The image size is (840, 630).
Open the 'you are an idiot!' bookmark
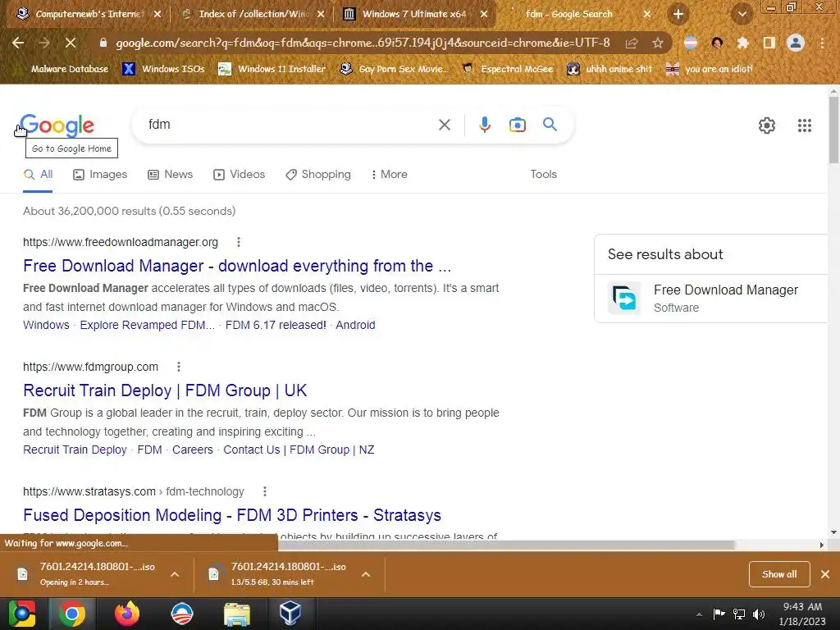pos(710,69)
